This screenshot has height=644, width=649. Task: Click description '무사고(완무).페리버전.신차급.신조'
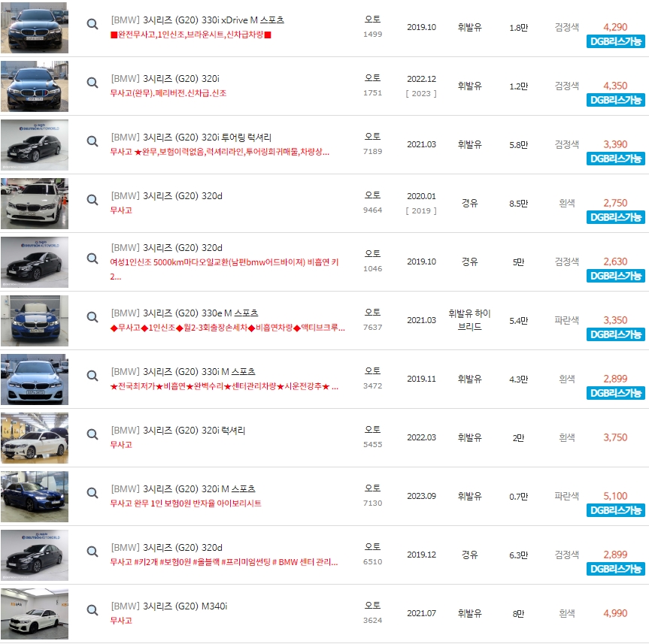[168, 93]
